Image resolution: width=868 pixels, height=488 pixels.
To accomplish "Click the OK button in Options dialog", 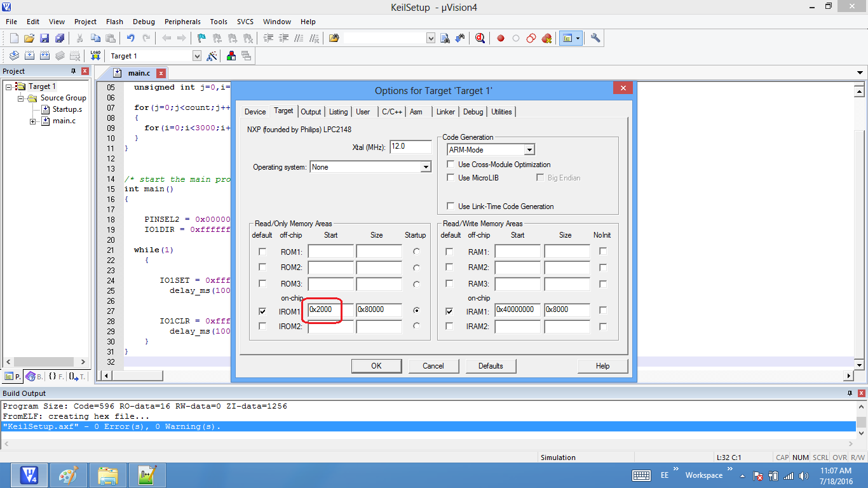I will click(376, 366).
